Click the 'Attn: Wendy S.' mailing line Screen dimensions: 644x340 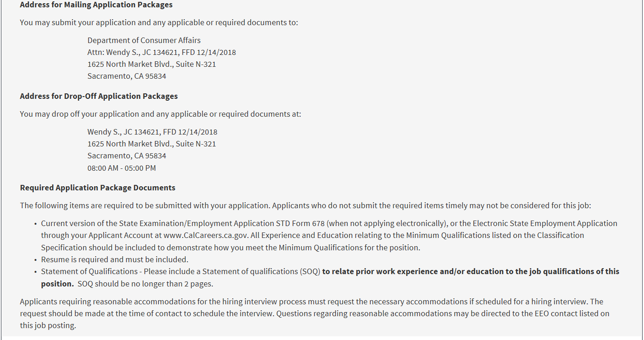pos(161,52)
